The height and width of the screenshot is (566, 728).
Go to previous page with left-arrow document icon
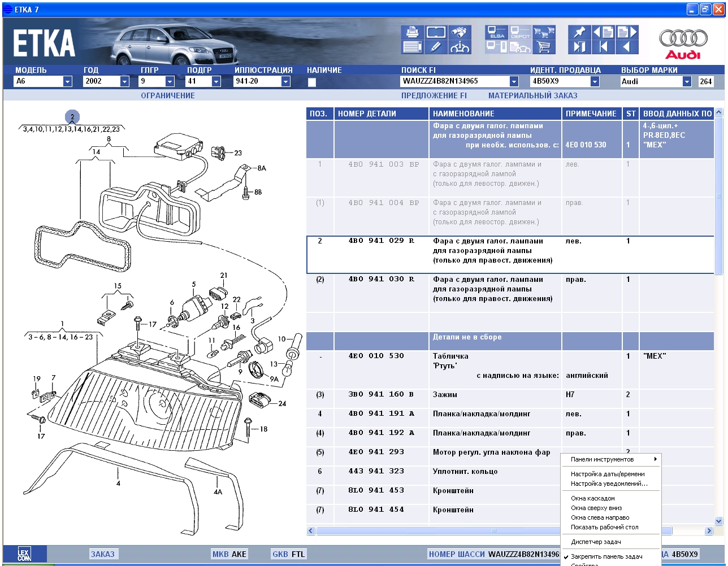click(x=603, y=32)
